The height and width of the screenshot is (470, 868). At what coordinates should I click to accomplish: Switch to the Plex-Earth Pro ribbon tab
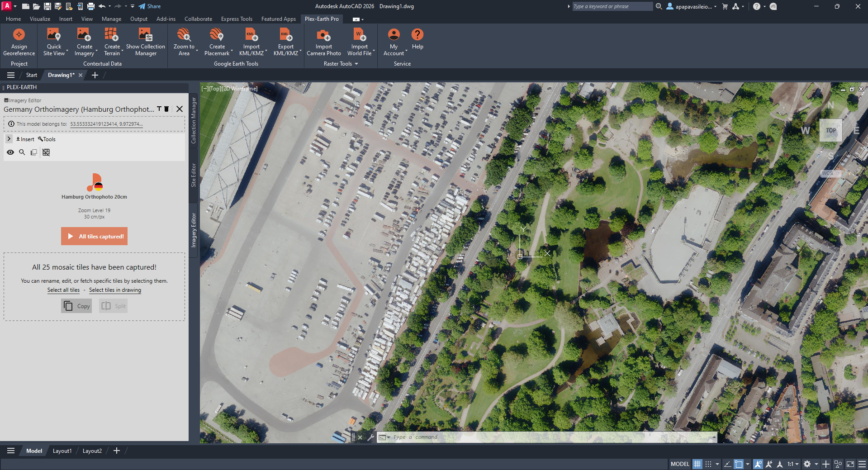(x=322, y=19)
